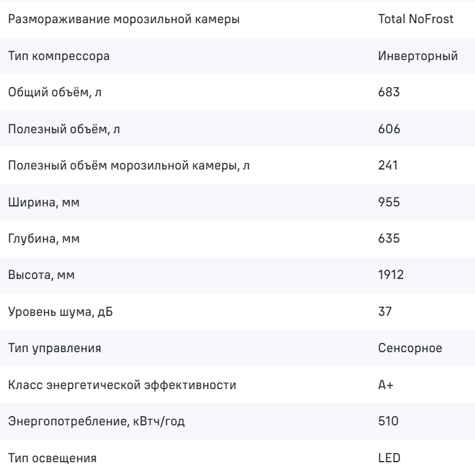Click the Общий объём, л label
Viewport: 475px width, 476px height.
coord(54,93)
